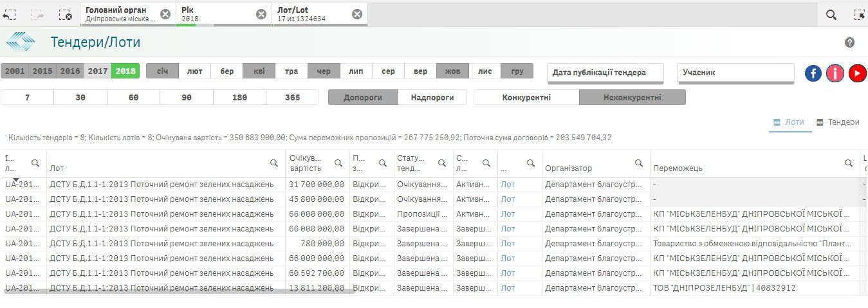868x308 pixels.
Task: Click the step forward selection icon
Action: [37, 14]
